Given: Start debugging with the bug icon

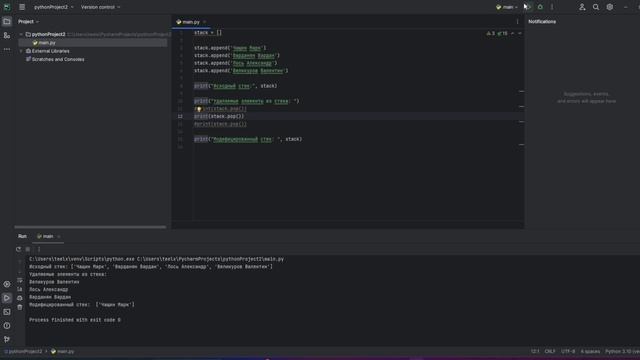Looking at the screenshot, I should pyautogui.click(x=540, y=7).
